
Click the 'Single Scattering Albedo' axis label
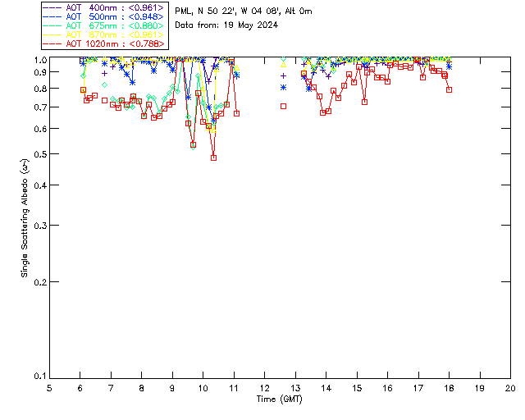25,218
